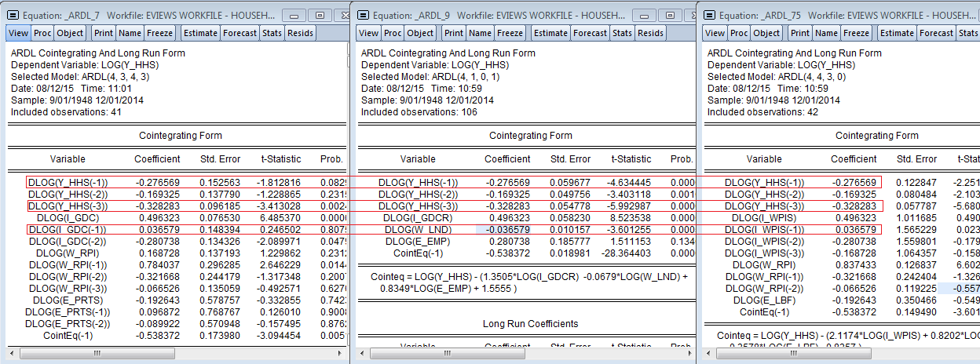Screen dimensions: 980x364
Task: Select highlighted -0.036579 coefficient in _ARDL_9 table
Action: 506,229
